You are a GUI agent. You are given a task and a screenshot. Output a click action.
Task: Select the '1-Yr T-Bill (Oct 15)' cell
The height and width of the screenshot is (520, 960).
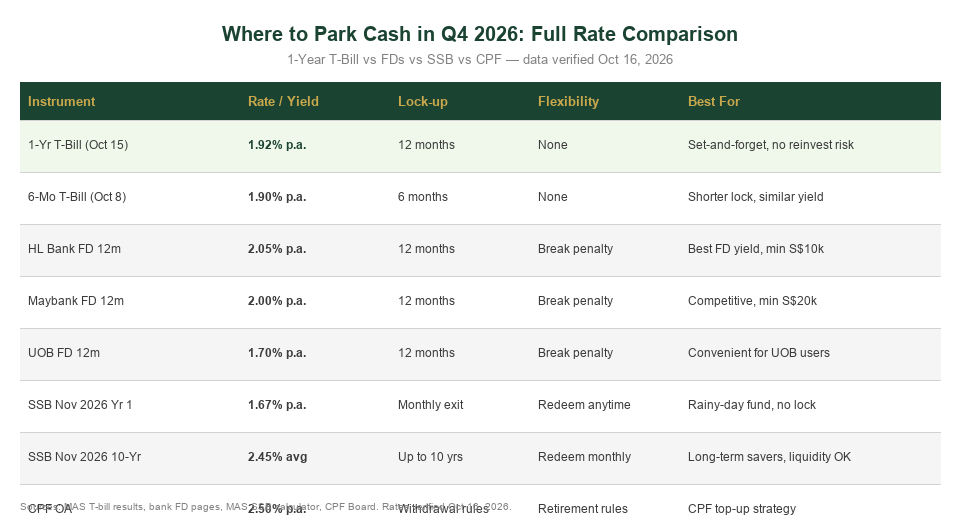(x=78, y=145)
